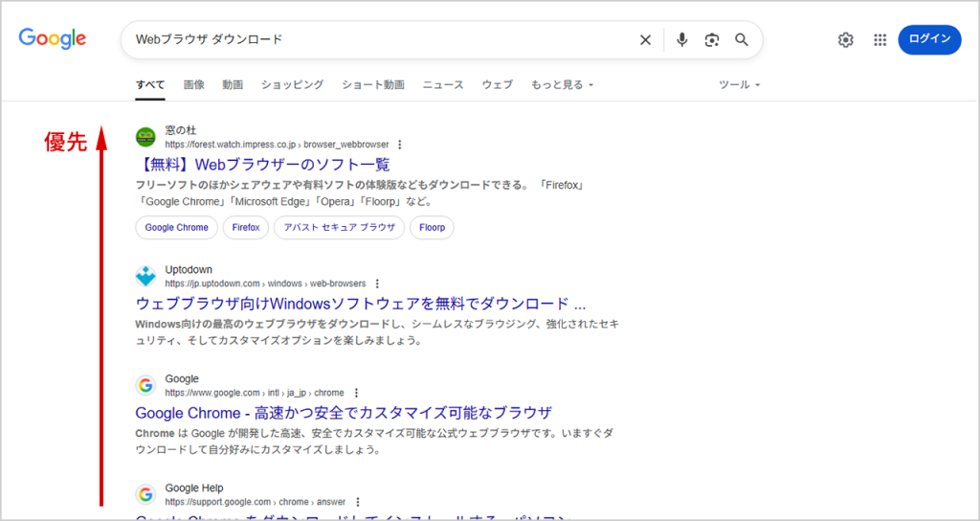Open Google Chrome - 高速かつ安全 result link
Screen dimensions: 980x521
pyautogui.click(x=344, y=413)
